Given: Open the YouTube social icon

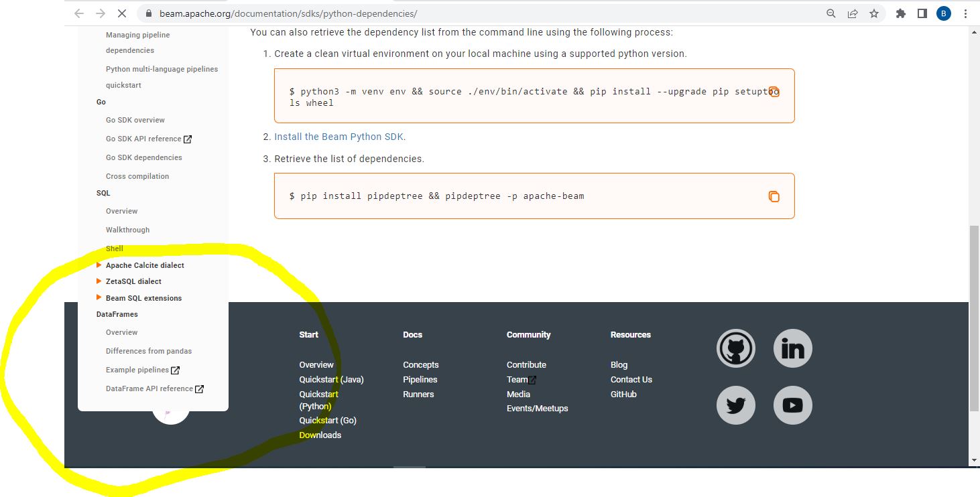Looking at the screenshot, I should (x=793, y=405).
